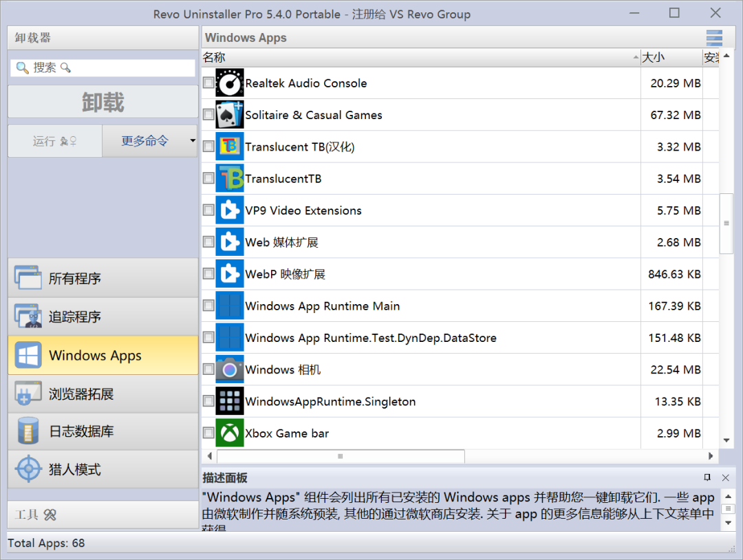
Task: Click the 浏览器拓展 plugin icon
Action: click(x=28, y=394)
